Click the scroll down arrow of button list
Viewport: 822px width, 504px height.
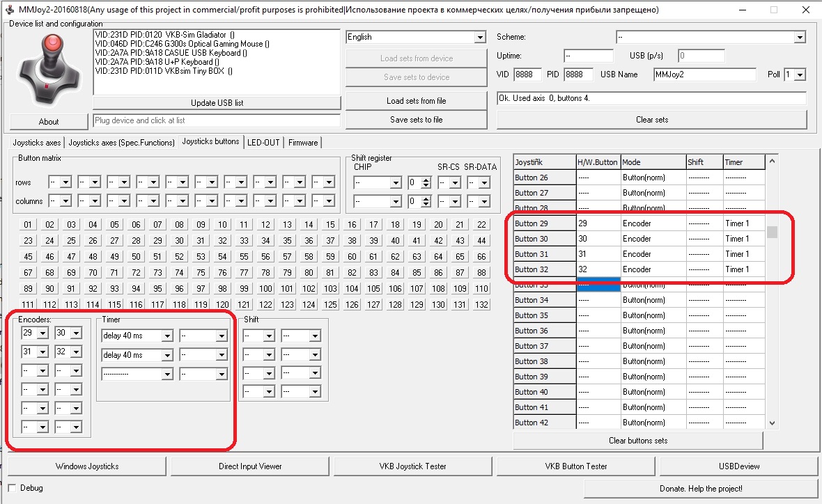772,423
